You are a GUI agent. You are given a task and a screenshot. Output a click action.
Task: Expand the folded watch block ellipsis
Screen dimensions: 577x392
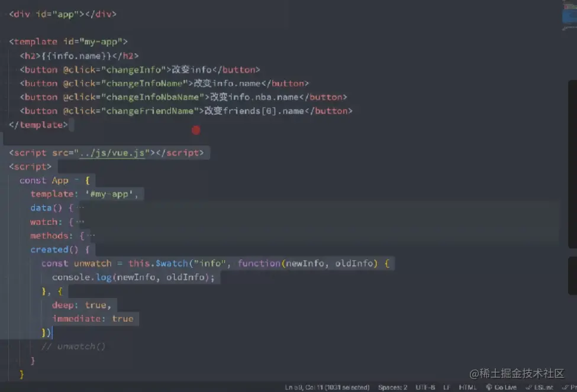[x=80, y=222]
